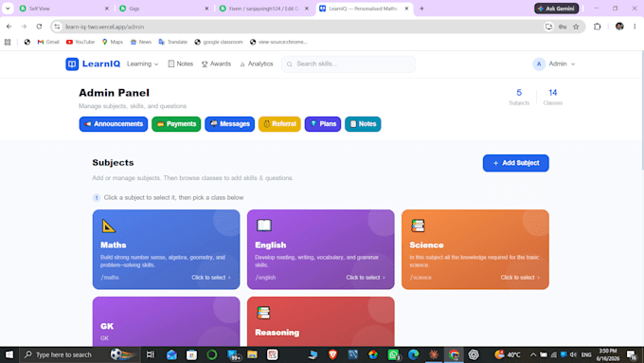The width and height of the screenshot is (644, 363).
Task: Open a new browser tab
Action: tap(421, 9)
